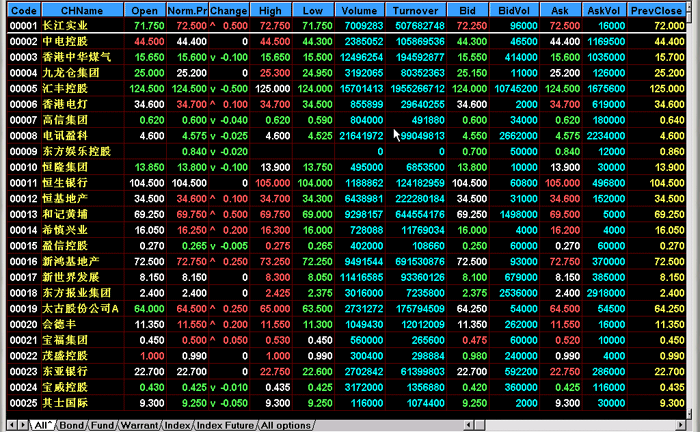
Task: Click AskVol value 1169500
Action: 606,42
